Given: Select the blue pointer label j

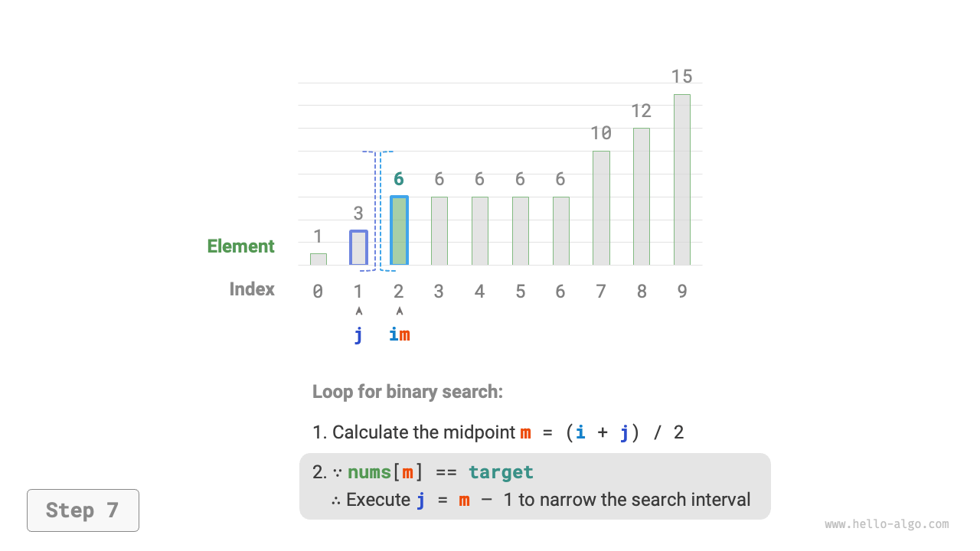Looking at the screenshot, I should point(359,334).
